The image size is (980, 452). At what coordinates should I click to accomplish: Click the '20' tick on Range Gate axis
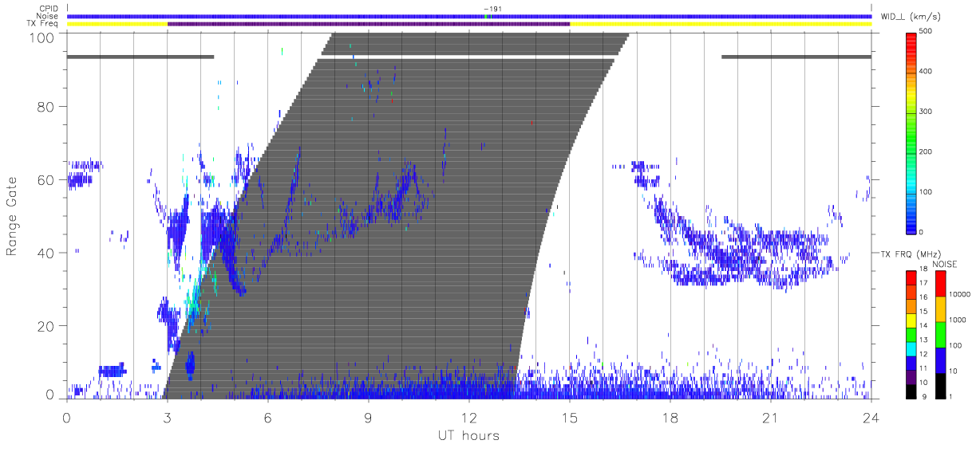point(45,326)
